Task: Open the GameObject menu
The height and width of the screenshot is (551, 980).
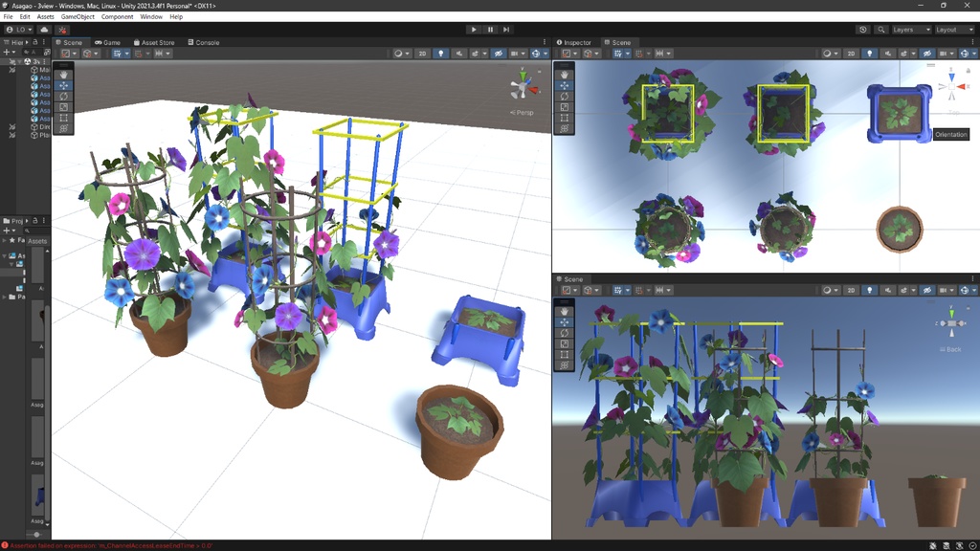Action: point(78,17)
